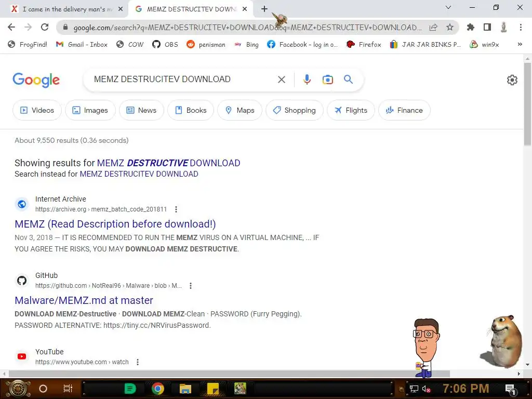Open the green notes app on taskbar
Viewport: 532px width, 399px height.
pyautogui.click(x=130, y=389)
